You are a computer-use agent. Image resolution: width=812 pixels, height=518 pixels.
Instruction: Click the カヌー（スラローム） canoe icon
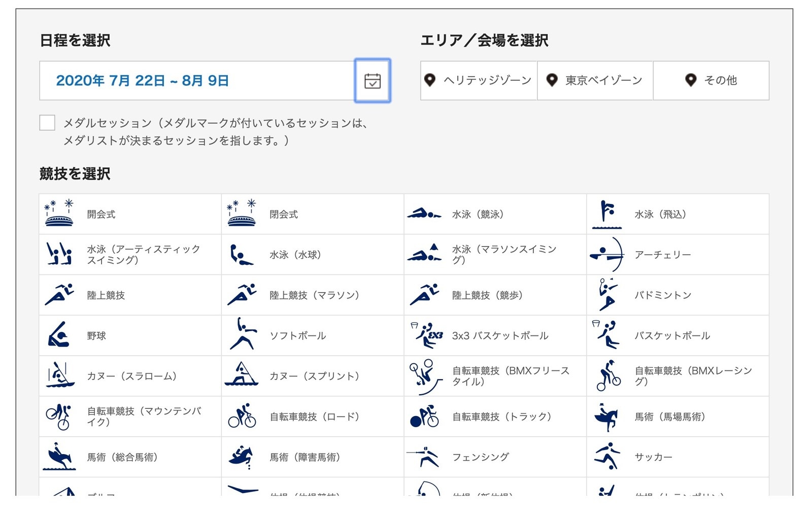click(59, 375)
